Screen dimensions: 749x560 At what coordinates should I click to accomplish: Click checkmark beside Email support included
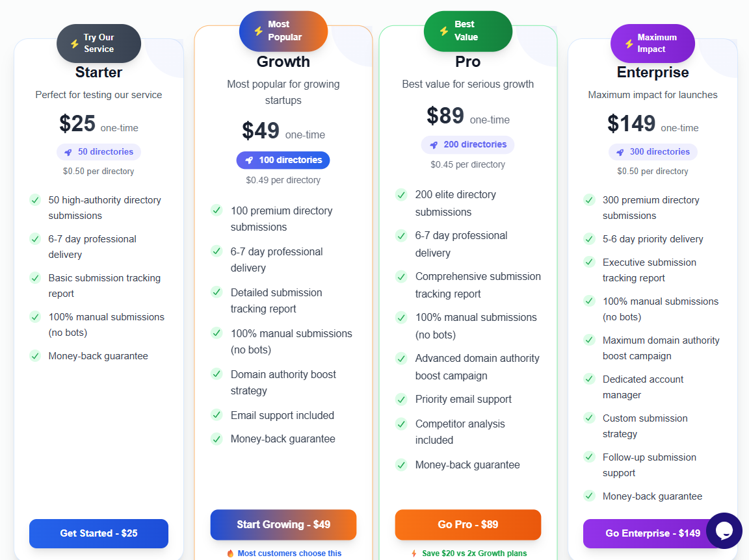pyautogui.click(x=217, y=414)
